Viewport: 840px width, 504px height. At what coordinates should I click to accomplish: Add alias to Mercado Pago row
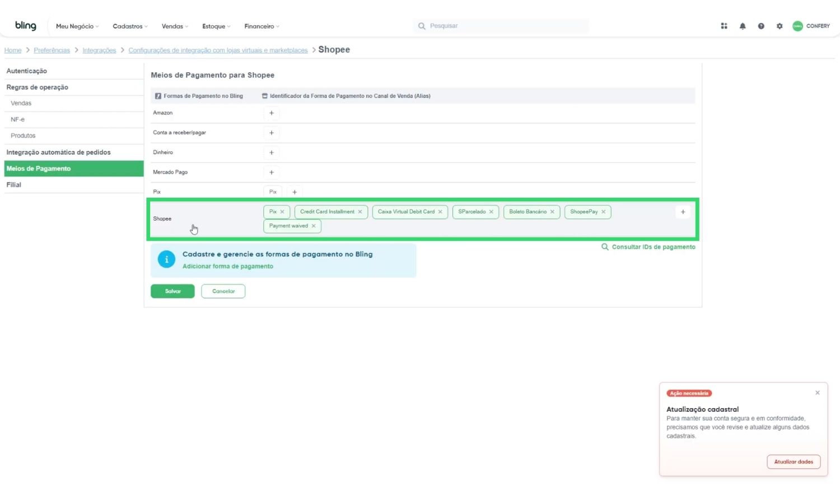[272, 172]
